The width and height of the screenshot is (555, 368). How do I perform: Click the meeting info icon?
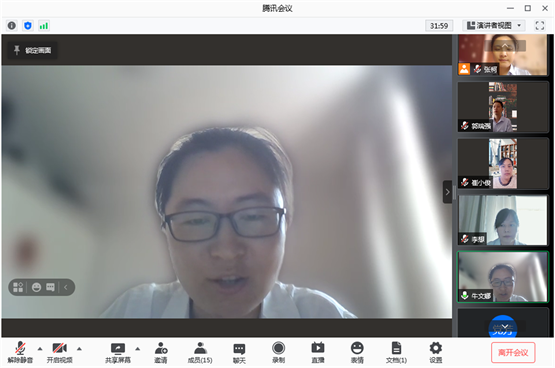[x=12, y=25]
